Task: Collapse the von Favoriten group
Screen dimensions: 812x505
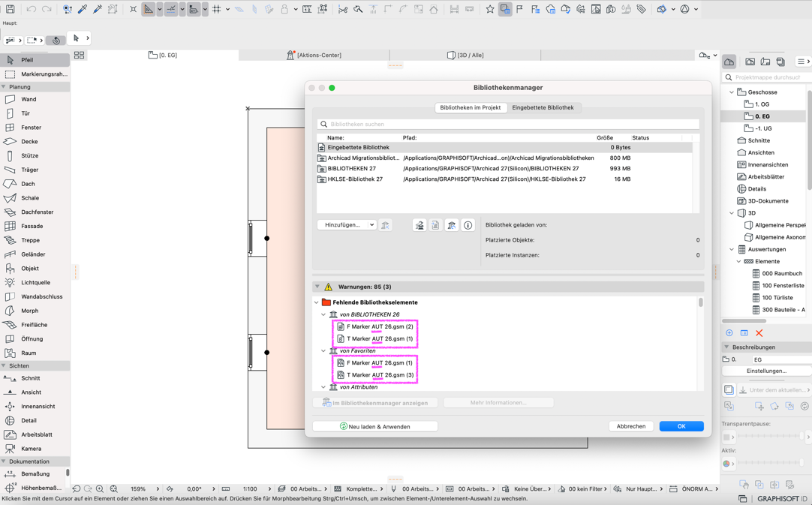Action: tap(323, 350)
